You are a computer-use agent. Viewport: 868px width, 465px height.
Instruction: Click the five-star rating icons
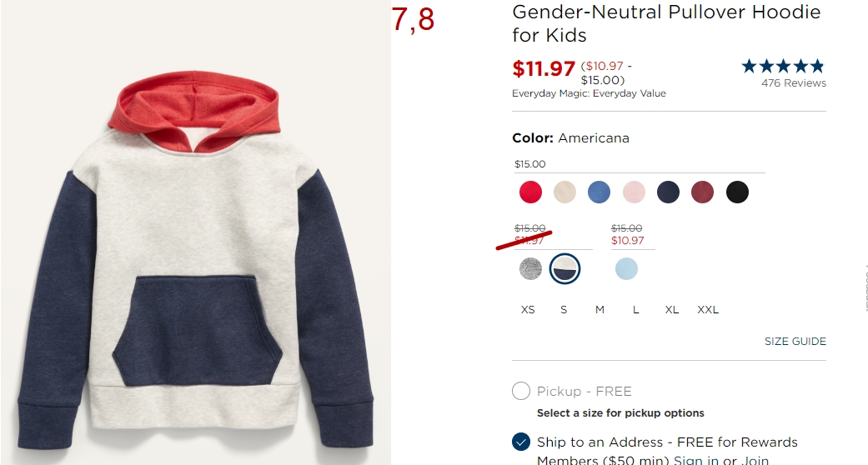coord(783,67)
